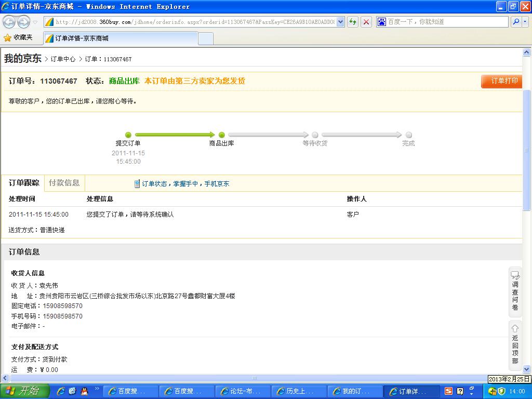The width and height of the screenshot is (532, 399).
Task: Click the browser Back arrow button
Action: coord(9,22)
